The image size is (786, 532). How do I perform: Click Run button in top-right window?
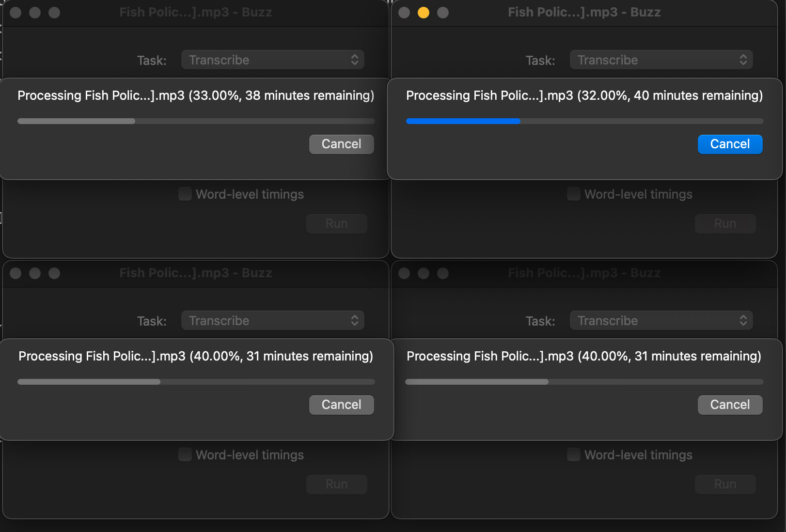(725, 223)
